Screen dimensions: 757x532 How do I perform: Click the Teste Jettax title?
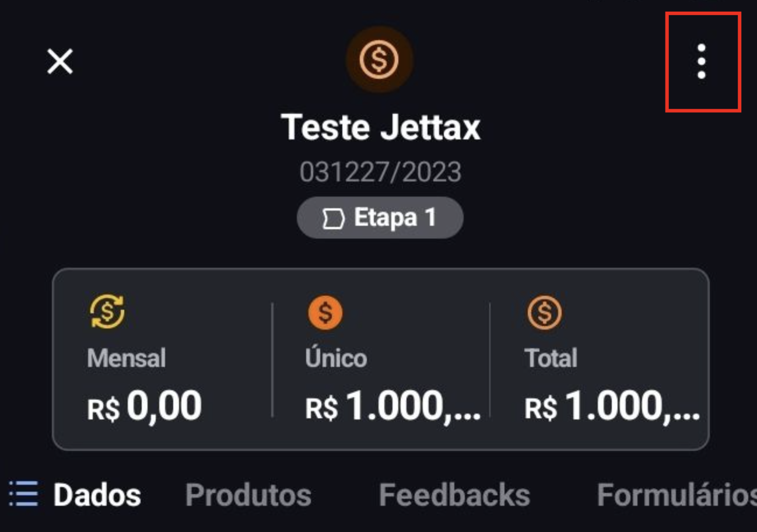(x=381, y=126)
